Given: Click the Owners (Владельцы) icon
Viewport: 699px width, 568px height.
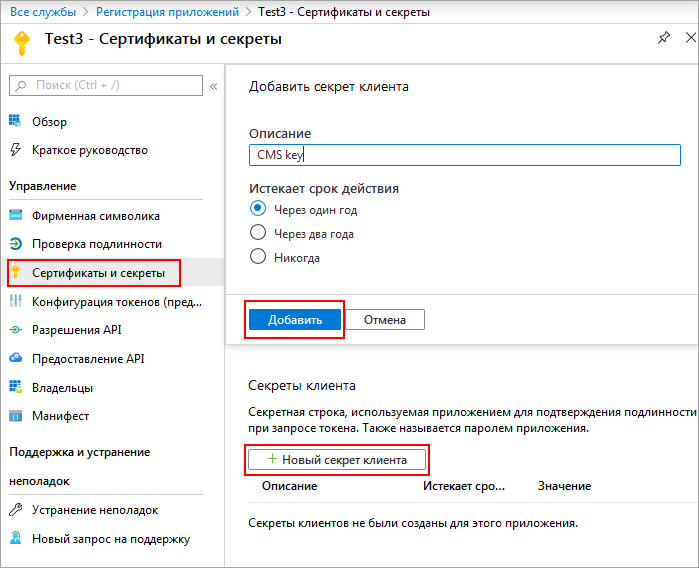Looking at the screenshot, I should coord(15,387).
